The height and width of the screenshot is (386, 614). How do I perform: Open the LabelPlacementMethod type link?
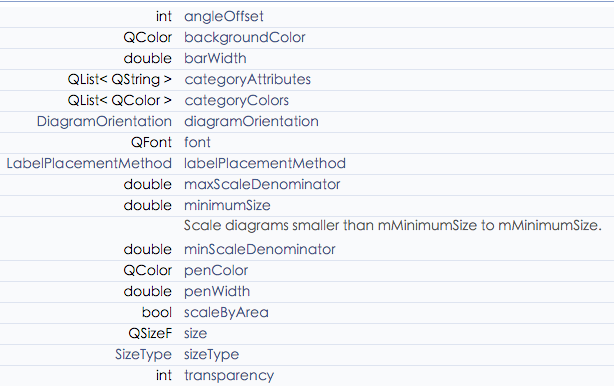[89, 163]
